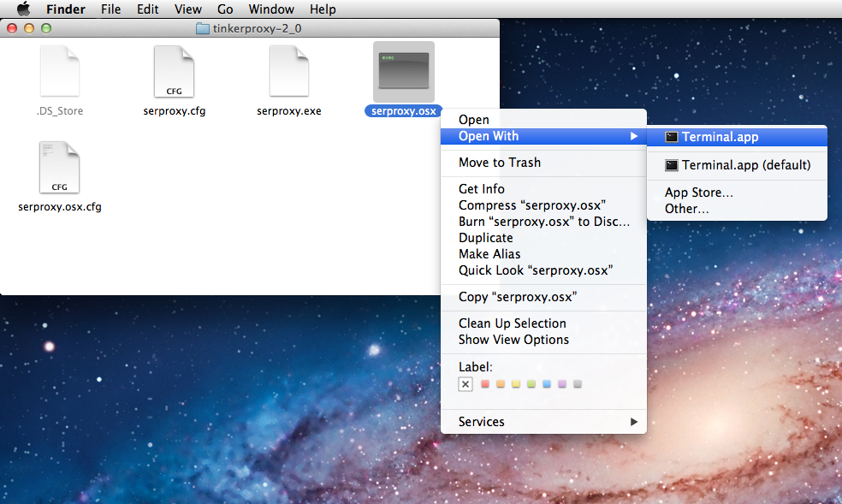Expand the Services submenu arrow

click(634, 422)
